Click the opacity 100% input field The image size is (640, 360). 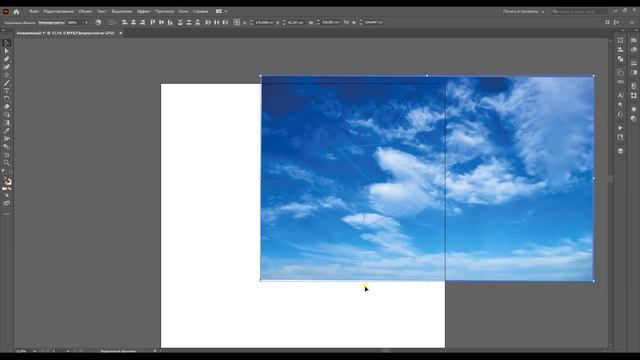click(x=75, y=22)
